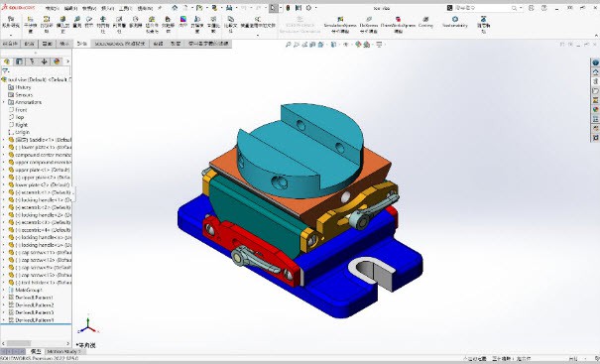This screenshot has height=364, width=600.
Task: Click the Save icon in the quick access bar
Action: point(214,8)
